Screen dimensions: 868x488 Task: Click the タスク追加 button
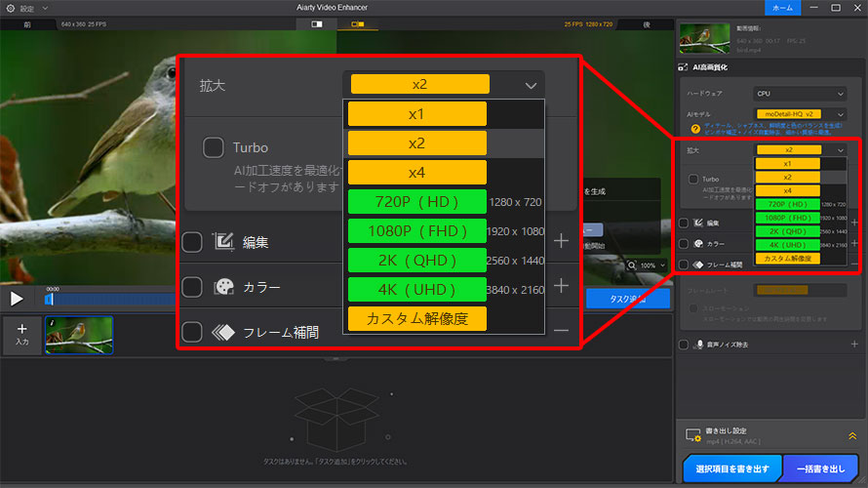click(627, 299)
